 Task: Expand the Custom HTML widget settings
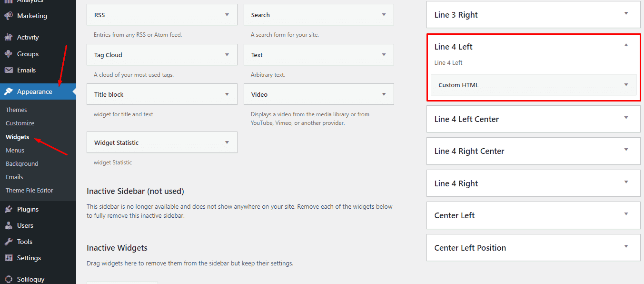point(626,85)
